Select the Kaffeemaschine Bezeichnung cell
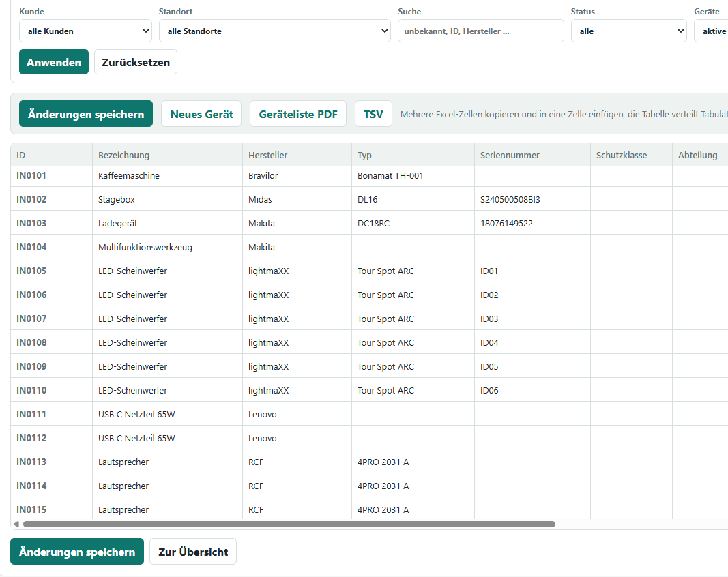 click(167, 175)
